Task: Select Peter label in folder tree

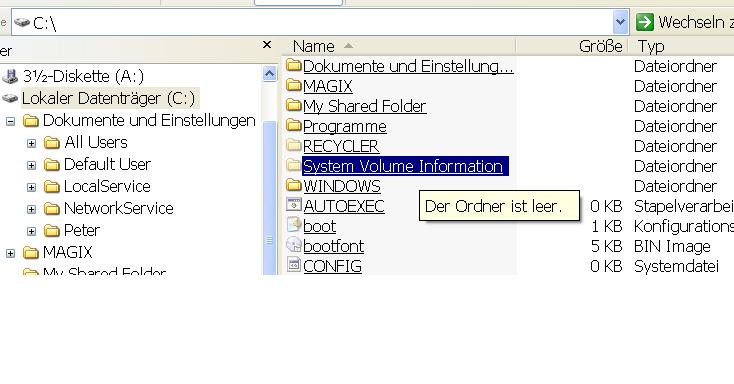Action: click(x=82, y=230)
